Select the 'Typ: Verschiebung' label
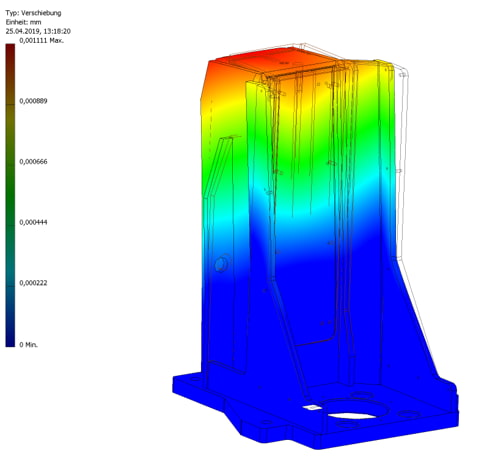Screen dimensions: 487x468 [x=33, y=13]
